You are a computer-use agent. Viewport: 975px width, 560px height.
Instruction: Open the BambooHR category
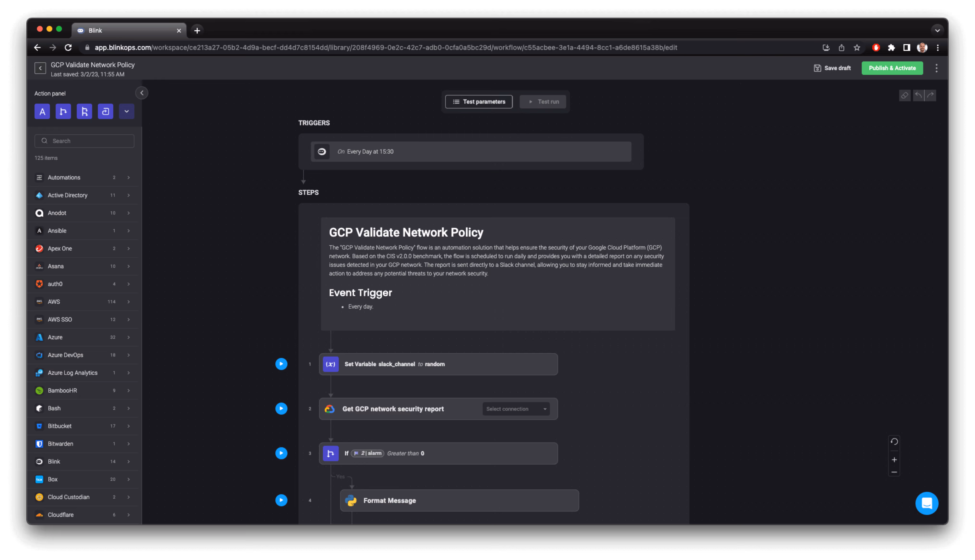tap(83, 390)
